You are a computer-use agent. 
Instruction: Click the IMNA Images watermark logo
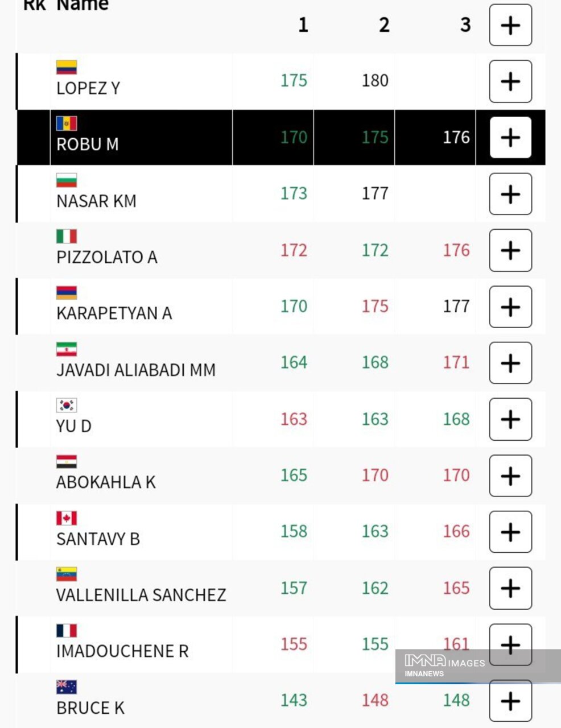point(444,665)
